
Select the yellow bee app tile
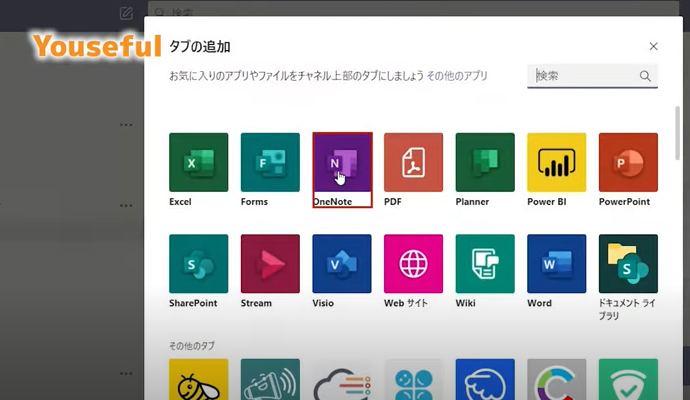click(x=198, y=379)
